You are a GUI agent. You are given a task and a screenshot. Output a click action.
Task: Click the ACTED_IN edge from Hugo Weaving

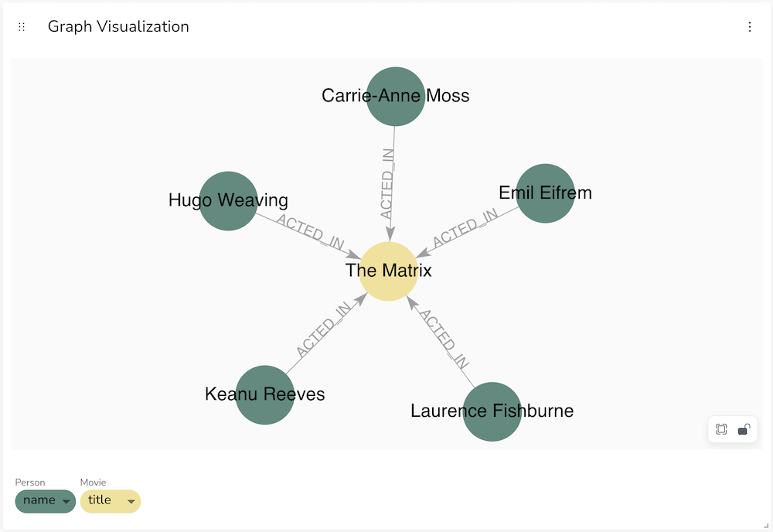tap(310, 232)
